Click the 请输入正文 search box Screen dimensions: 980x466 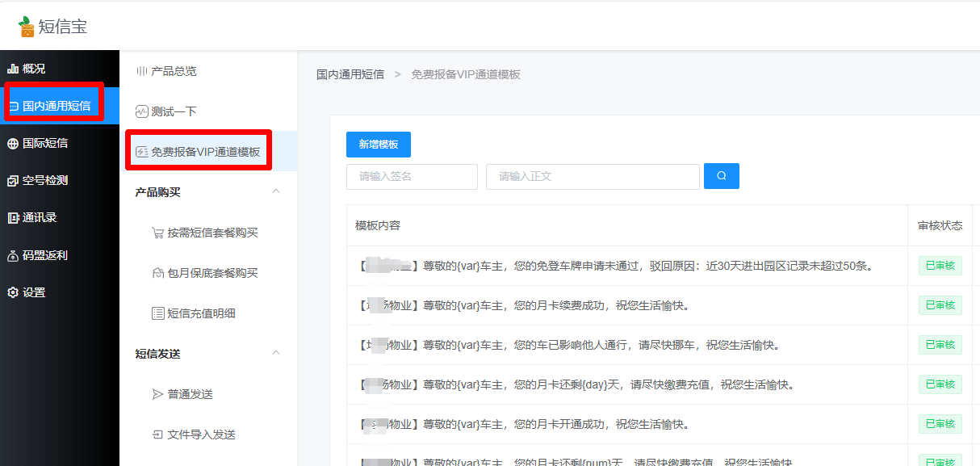pyautogui.click(x=592, y=176)
